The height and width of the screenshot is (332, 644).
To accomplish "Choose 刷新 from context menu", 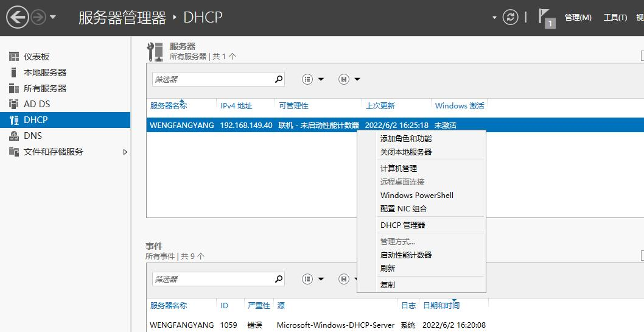I will point(387,268).
